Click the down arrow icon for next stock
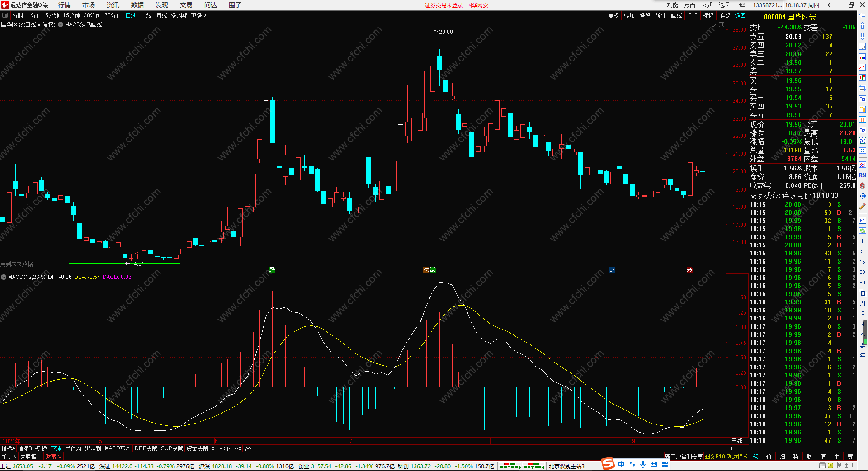This screenshot has width=868, height=471. [862, 36]
